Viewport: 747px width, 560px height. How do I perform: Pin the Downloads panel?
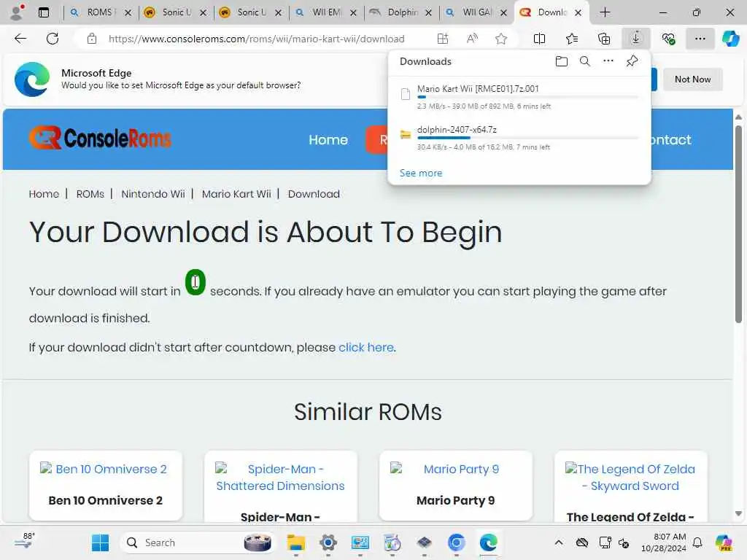(632, 61)
